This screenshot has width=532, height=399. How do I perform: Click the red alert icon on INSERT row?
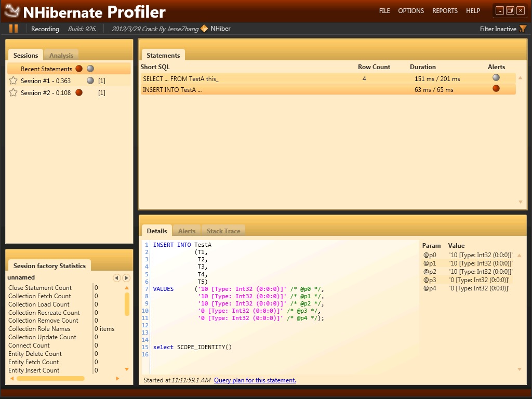pos(496,89)
